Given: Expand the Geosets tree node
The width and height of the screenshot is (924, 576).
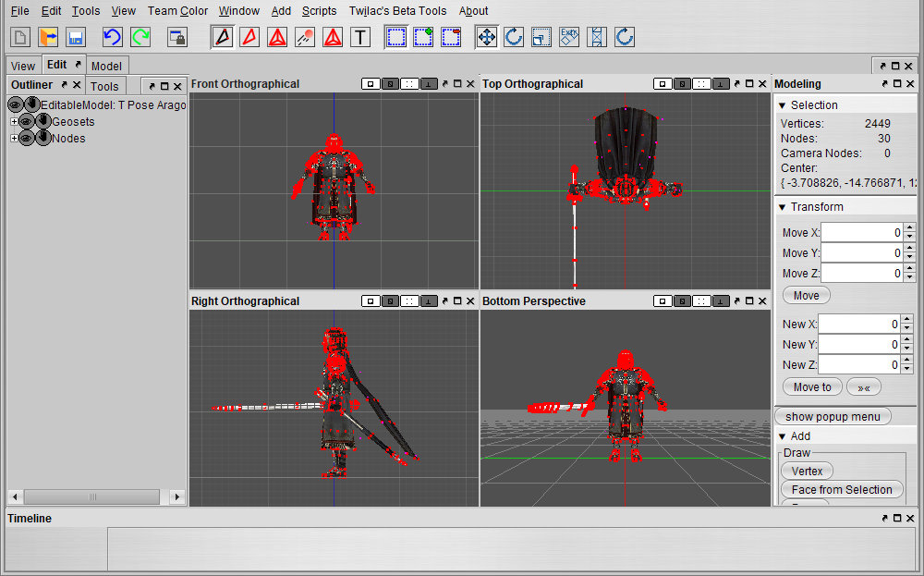Looking at the screenshot, I should tap(14, 122).
